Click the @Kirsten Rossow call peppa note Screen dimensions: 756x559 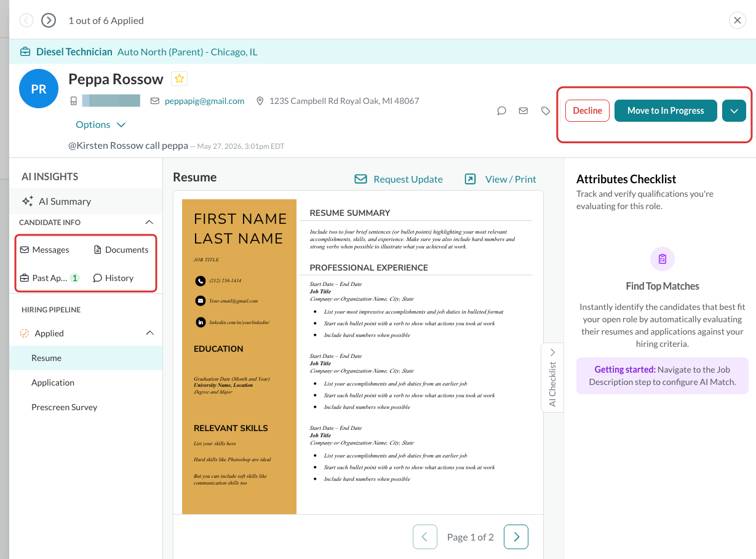[128, 146]
